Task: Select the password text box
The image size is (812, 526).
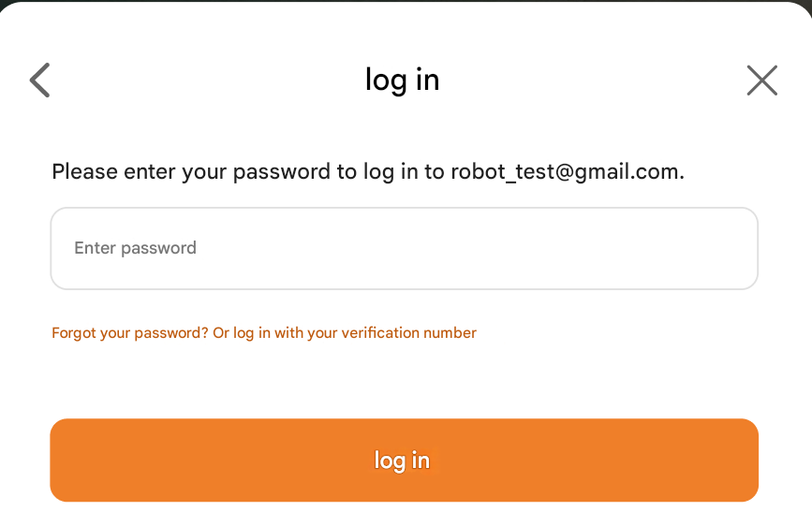Action: (x=404, y=248)
